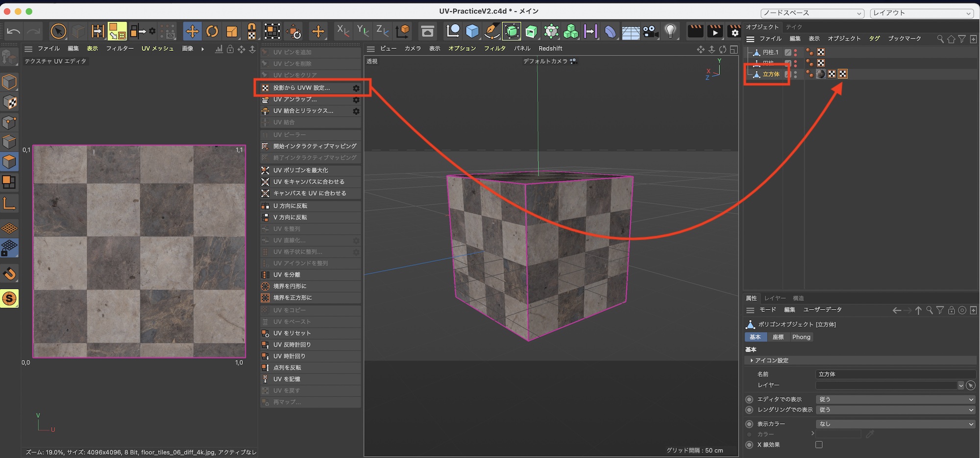Image resolution: width=980 pixels, height=458 pixels.
Task: Click UV をキャンバスに合わせる command
Action: tap(309, 182)
